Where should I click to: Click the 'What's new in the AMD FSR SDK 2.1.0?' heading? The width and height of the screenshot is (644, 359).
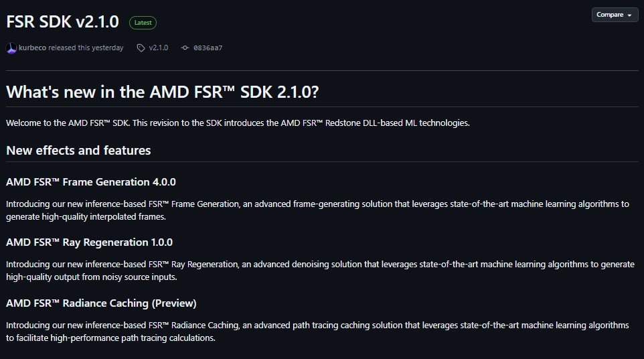[x=162, y=92]
